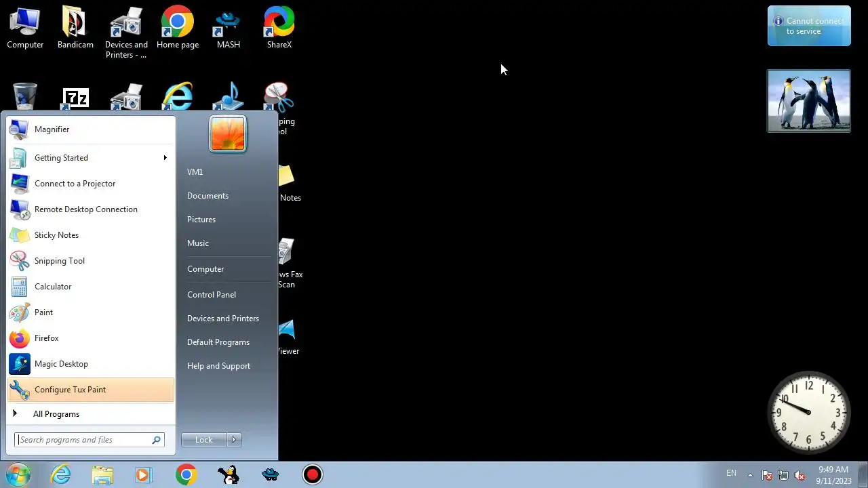Click the network tray icon

tap(783, 475)
